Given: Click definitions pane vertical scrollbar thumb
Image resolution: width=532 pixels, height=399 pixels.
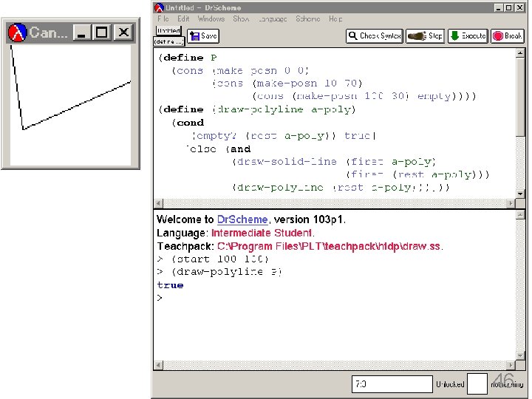Looking at the screenshot, I should (x=520, y=98).
